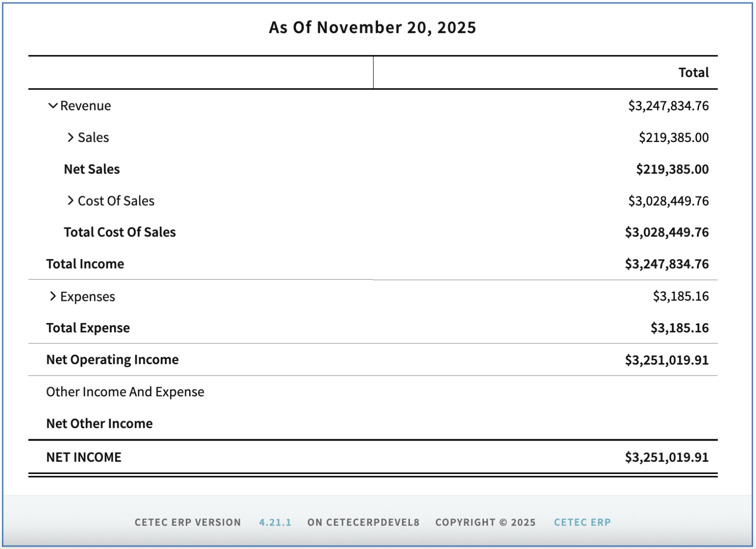
Task: Open the 4.21.1 version link
Action: [x=275, y=522]
